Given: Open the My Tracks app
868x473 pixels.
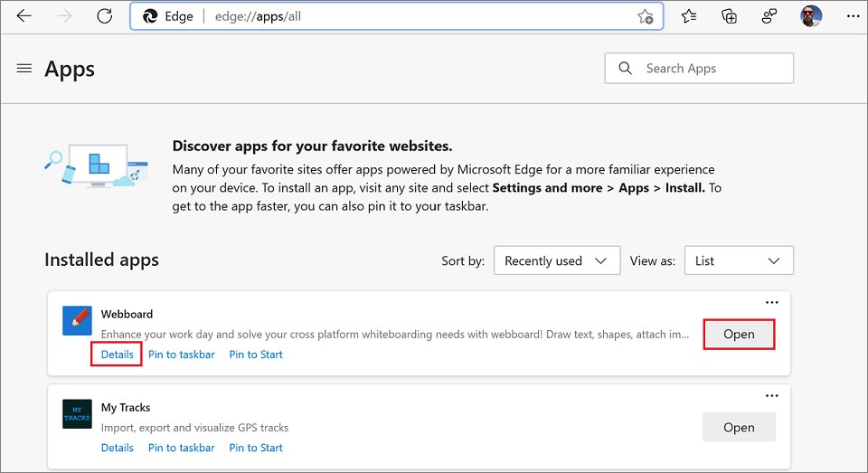Looking at the screenshot, I should pyautogui.click(x=739, y=427).
